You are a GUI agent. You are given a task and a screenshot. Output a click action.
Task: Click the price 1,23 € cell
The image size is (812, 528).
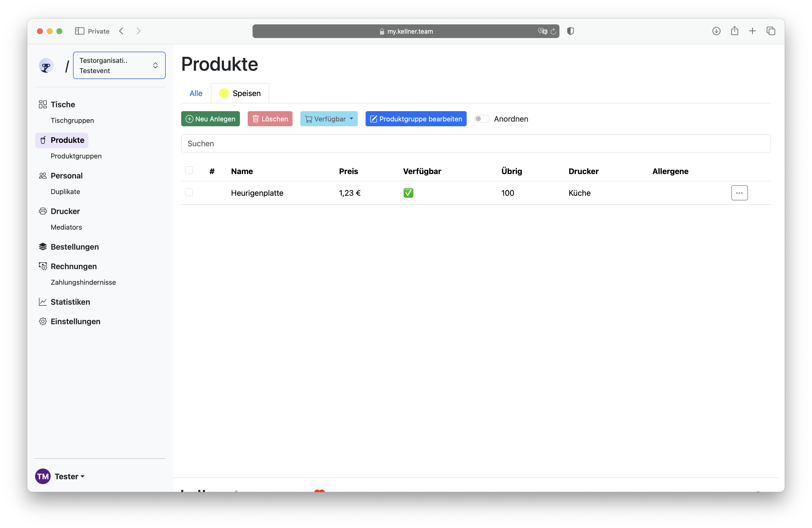(x=350, y=193)
